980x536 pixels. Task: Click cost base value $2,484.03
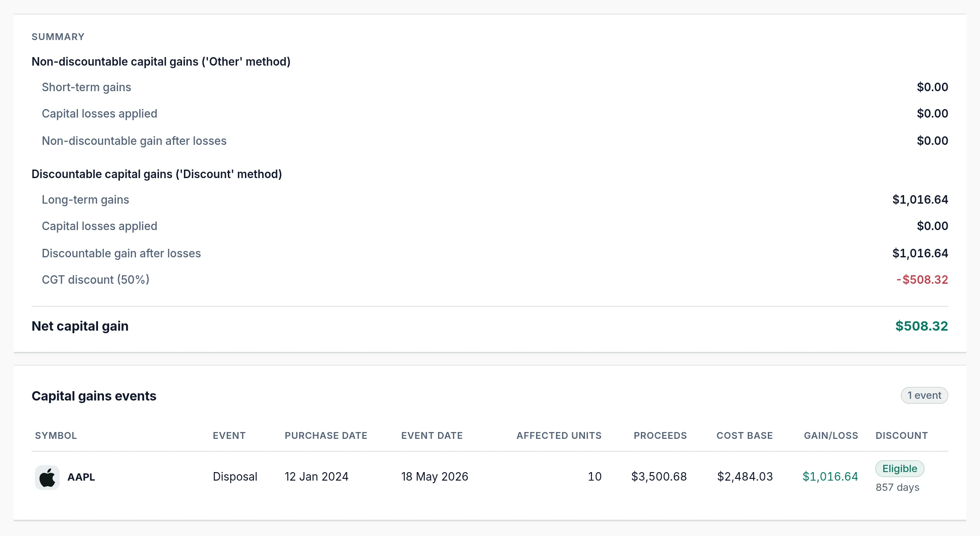click(x=745, y=477)
